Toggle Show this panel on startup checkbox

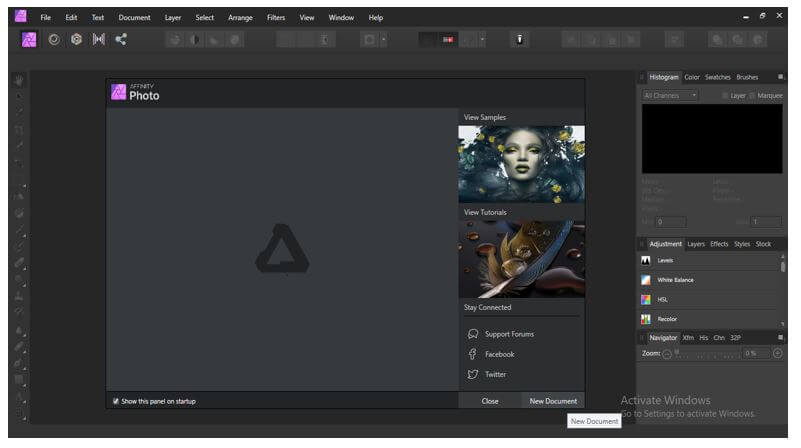click(x=116, y=401)
